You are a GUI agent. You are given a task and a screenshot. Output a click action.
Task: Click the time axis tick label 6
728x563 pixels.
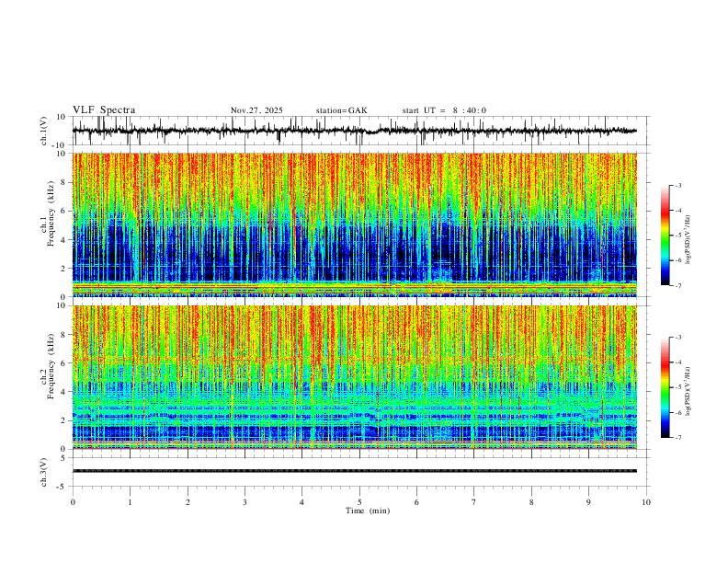click(417, 502)
